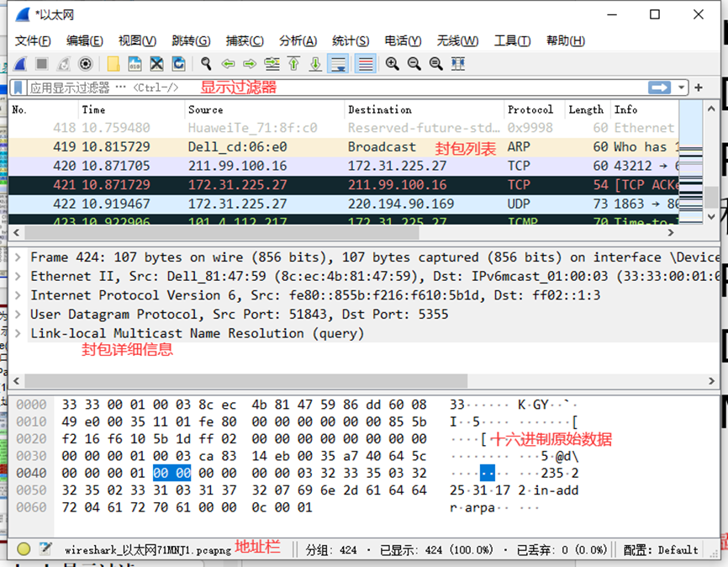728x567 pixels.
Task: Click resize columns icon in the toolbar
Action: tap(458, 64)
